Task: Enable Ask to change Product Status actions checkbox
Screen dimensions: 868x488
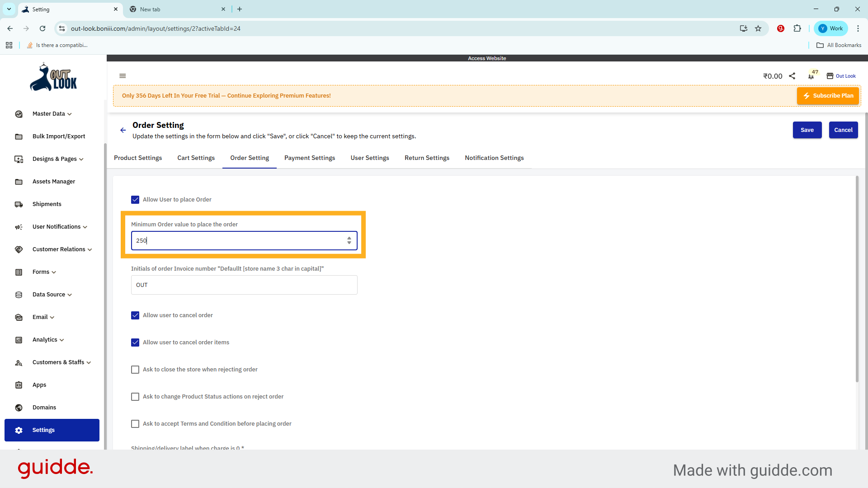Action: [135, 397]
